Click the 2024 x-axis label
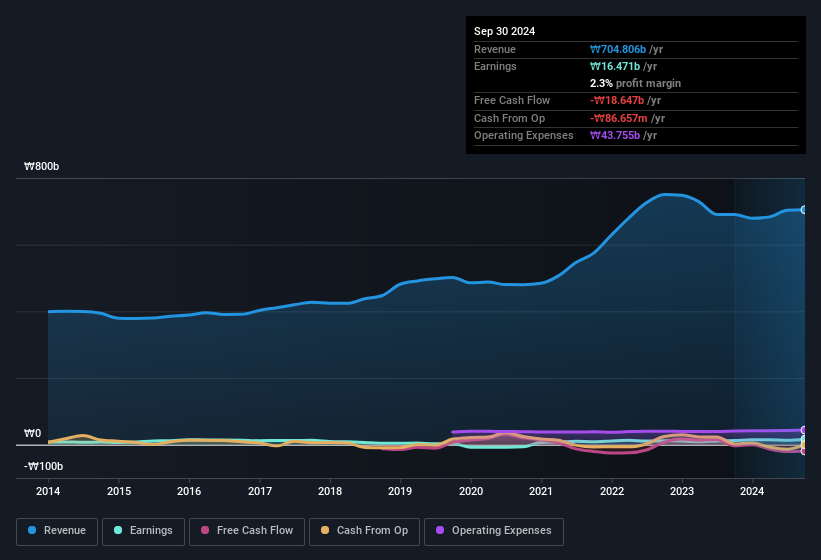This screenshot has width=821, height=560. (752, 491)
